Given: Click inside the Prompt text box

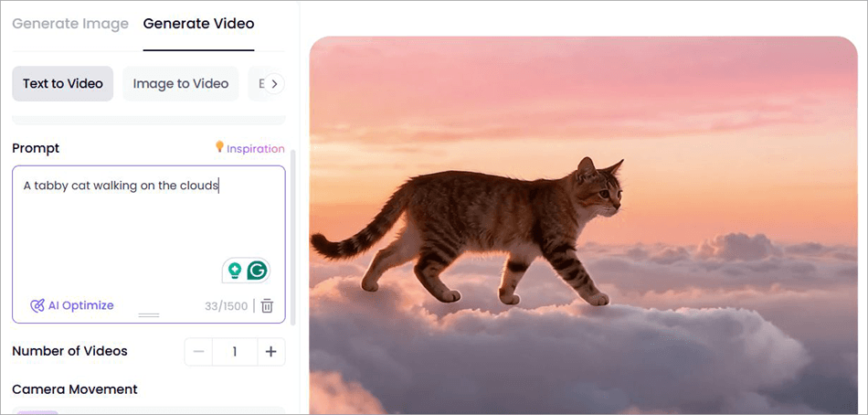Looking at the screenshot, I should coord(149,244).
